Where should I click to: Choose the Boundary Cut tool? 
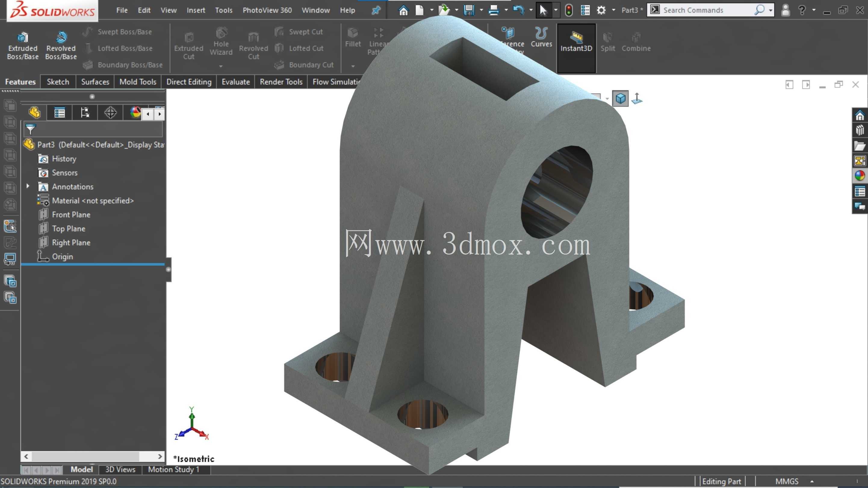[304, 65]
